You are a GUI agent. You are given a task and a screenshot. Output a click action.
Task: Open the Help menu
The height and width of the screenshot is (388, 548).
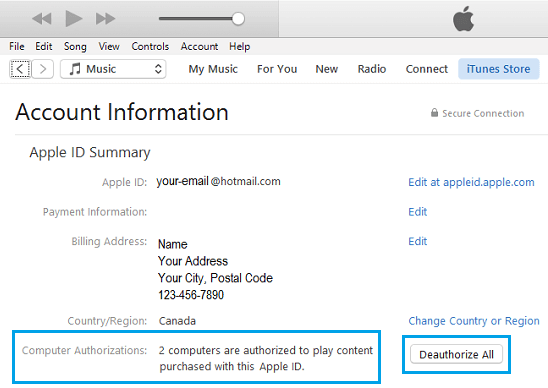240,46
